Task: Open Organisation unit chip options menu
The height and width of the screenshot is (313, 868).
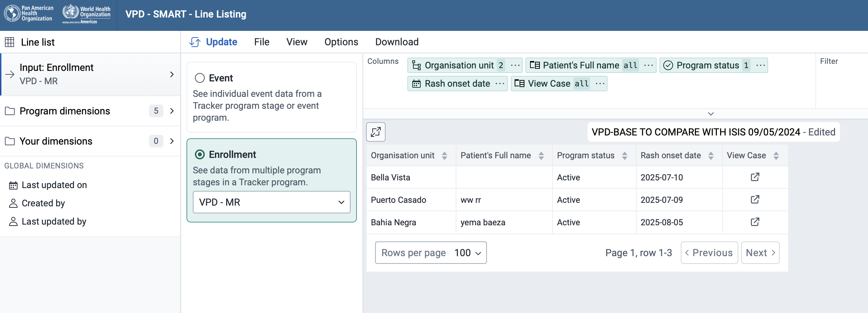Action: (x=515, y=65)
